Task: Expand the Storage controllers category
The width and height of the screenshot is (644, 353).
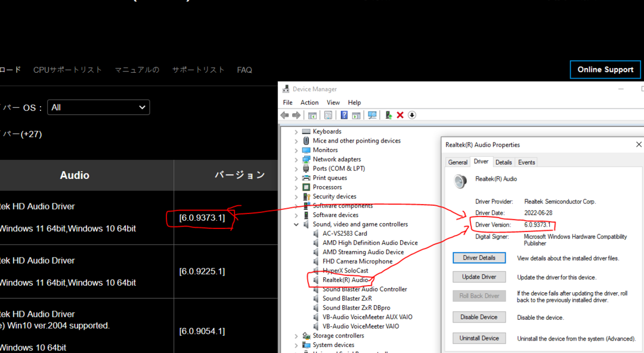Action: [296, 336]
